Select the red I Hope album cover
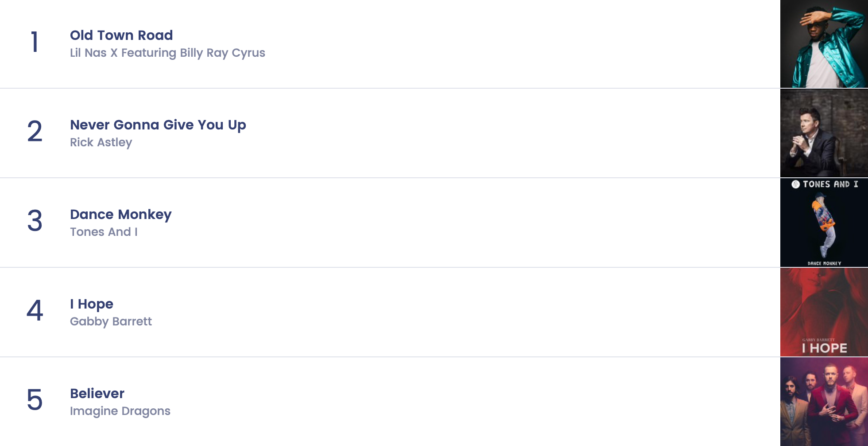This screenshot has height=446, width=868. pos(824,312)
